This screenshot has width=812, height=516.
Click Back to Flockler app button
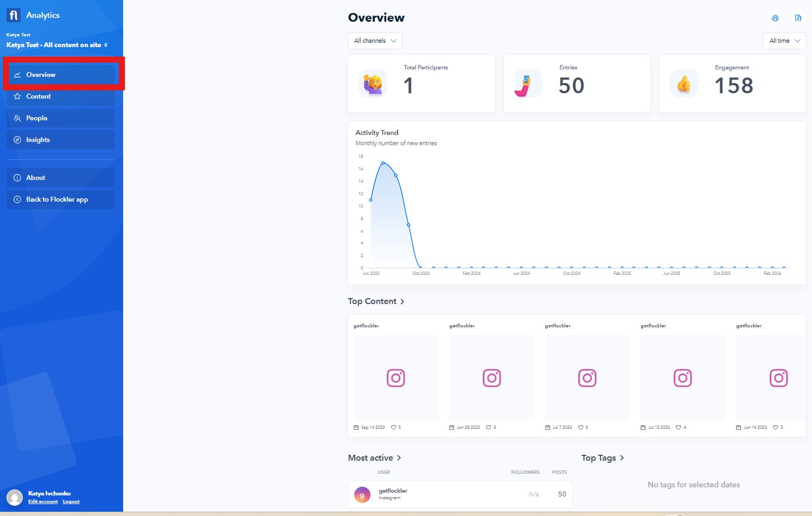(60, 199)
